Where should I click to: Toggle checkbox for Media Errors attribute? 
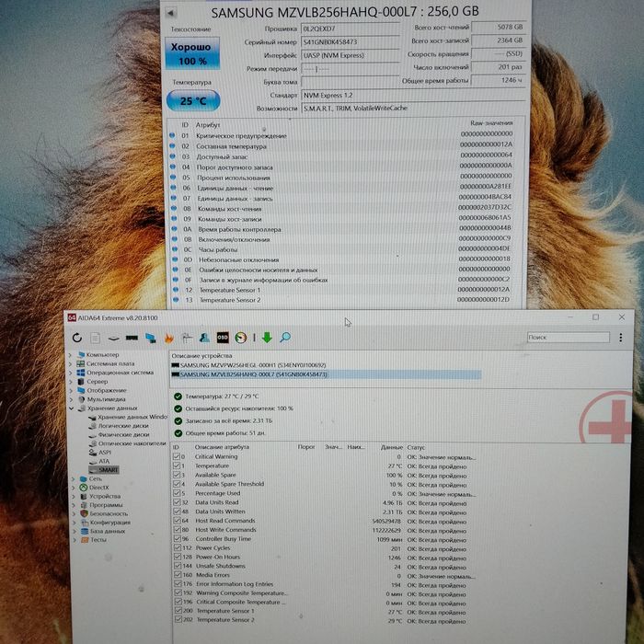tap(177, 575)
